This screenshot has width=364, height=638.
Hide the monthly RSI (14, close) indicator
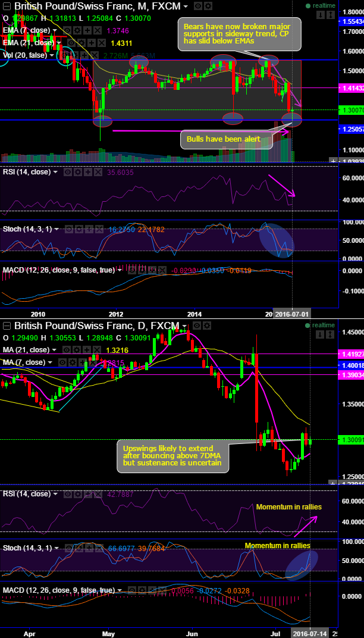point(68,172)
